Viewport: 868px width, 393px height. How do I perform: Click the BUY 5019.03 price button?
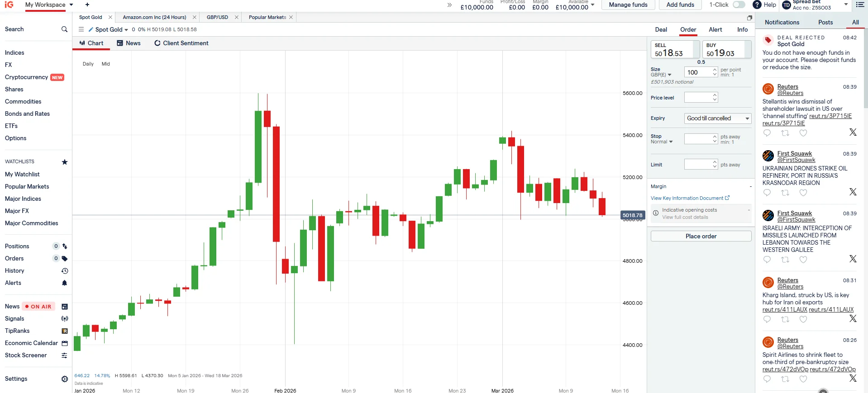727,49
